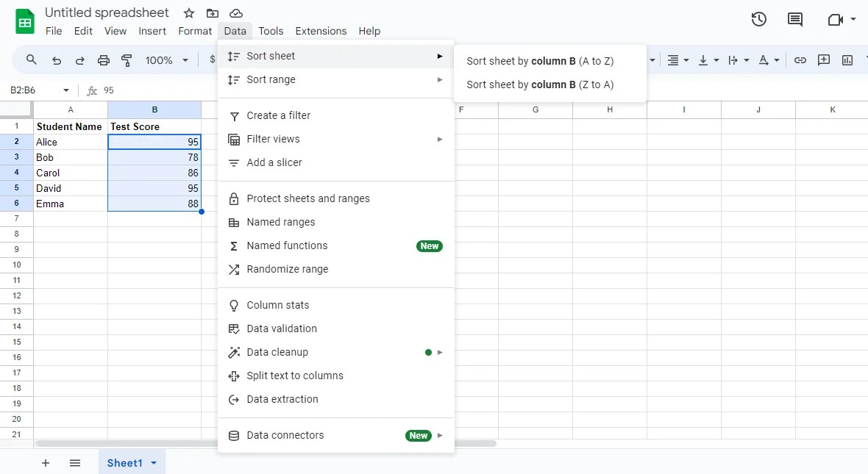The image size is (868, 474).
Task: Open the name box dropdown arrow
Action: 65,90
